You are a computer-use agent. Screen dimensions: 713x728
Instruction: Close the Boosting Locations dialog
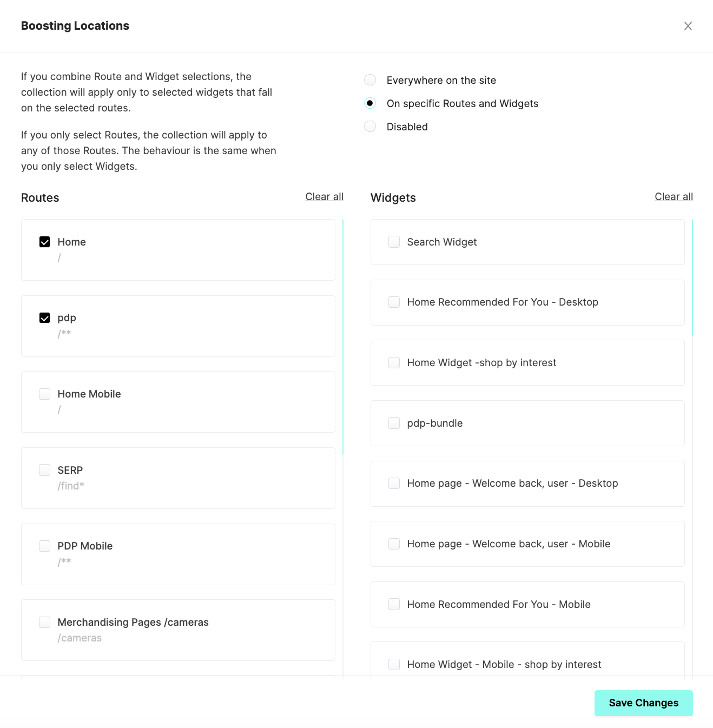point(688,26)
